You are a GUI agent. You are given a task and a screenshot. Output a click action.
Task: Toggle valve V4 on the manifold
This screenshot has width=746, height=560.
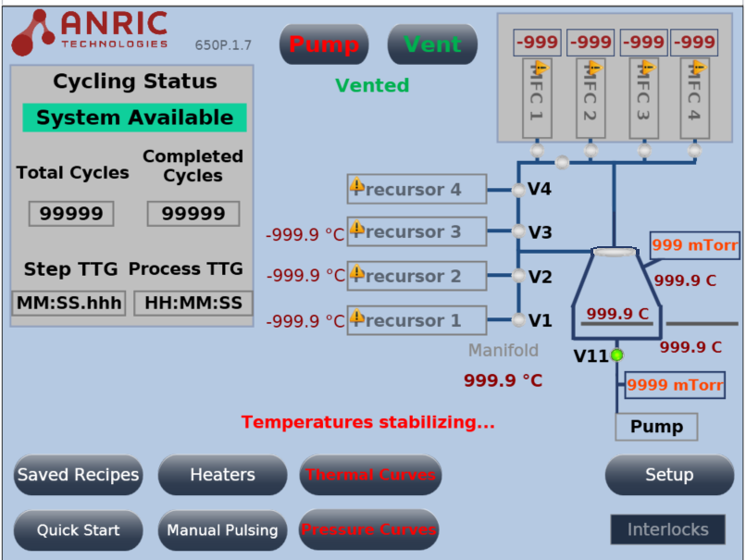[x=518, y=191]
